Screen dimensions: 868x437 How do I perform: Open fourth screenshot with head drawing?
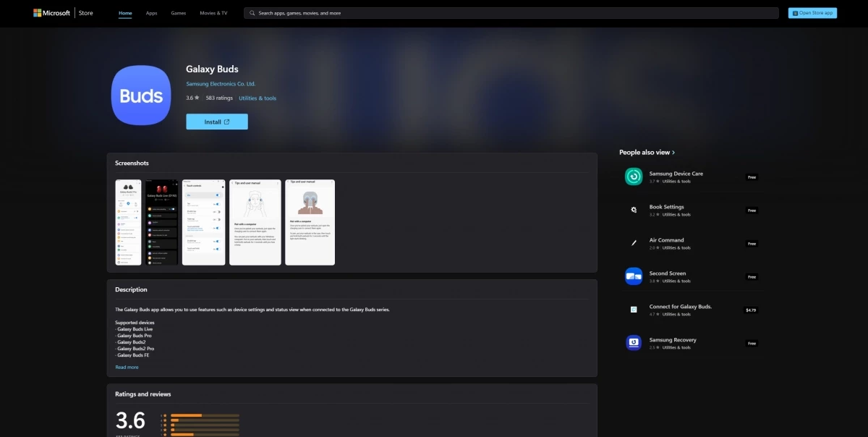coord(255,222)
